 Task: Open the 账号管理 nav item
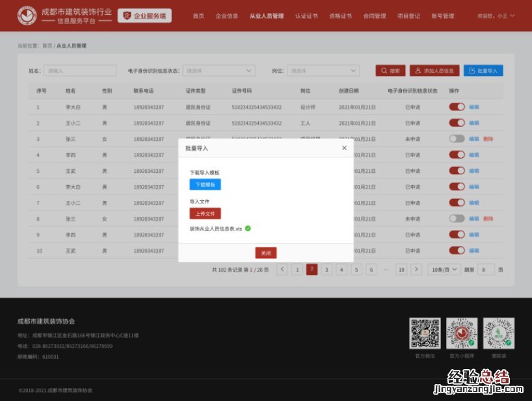pos(442,16)
